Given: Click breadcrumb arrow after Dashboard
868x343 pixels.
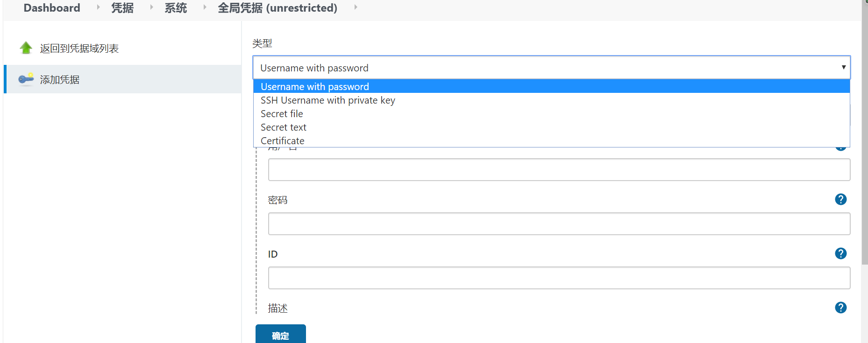Looking at the screenshot, I should click(x=98, y=7).
